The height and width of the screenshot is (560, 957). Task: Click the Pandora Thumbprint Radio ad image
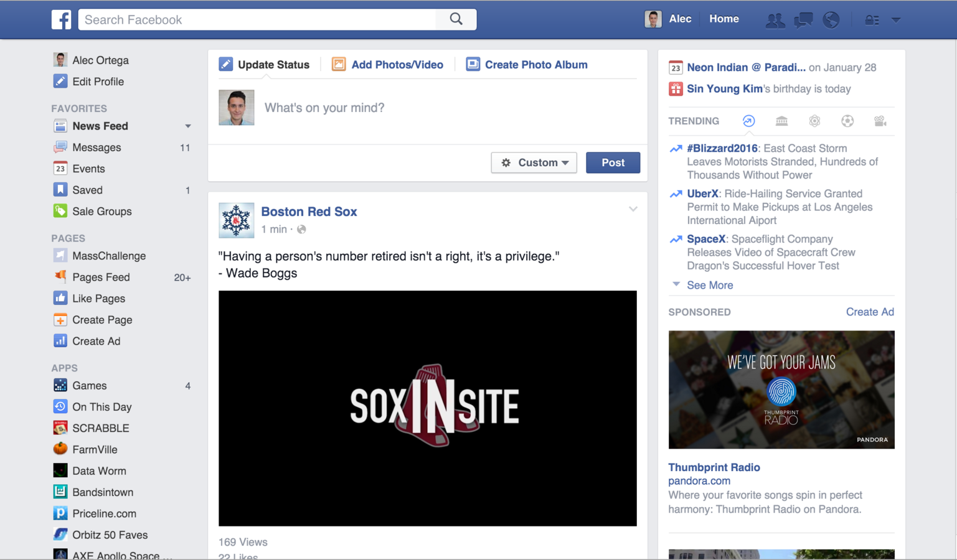tap(781, 390)
